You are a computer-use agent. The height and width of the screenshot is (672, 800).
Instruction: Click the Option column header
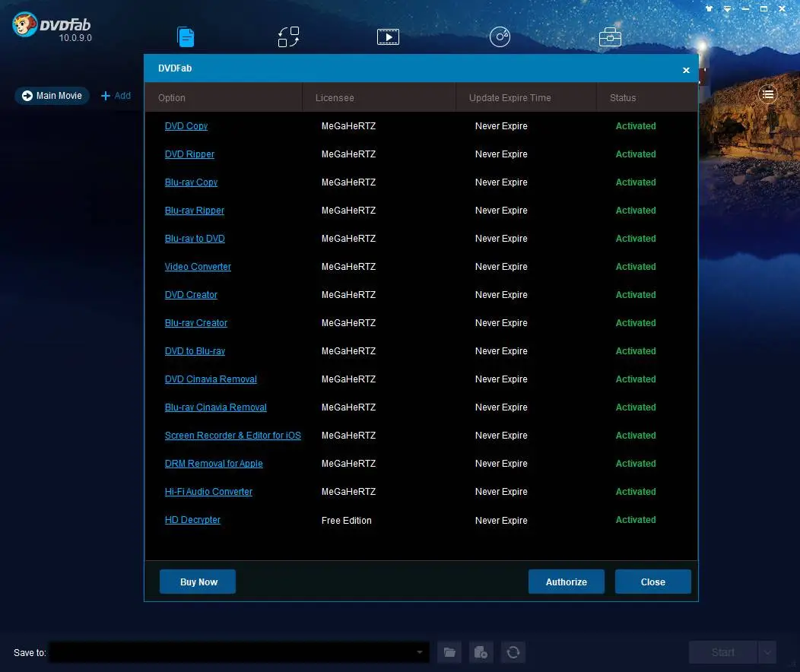coord(171,97)
